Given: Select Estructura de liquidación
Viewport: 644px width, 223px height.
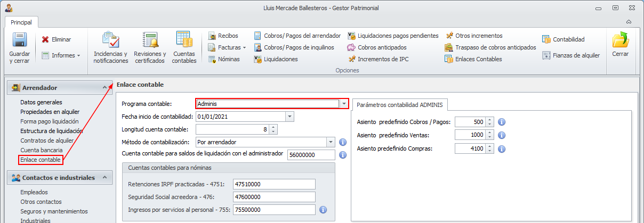Looking at the screenshot, I should point(51,131).
